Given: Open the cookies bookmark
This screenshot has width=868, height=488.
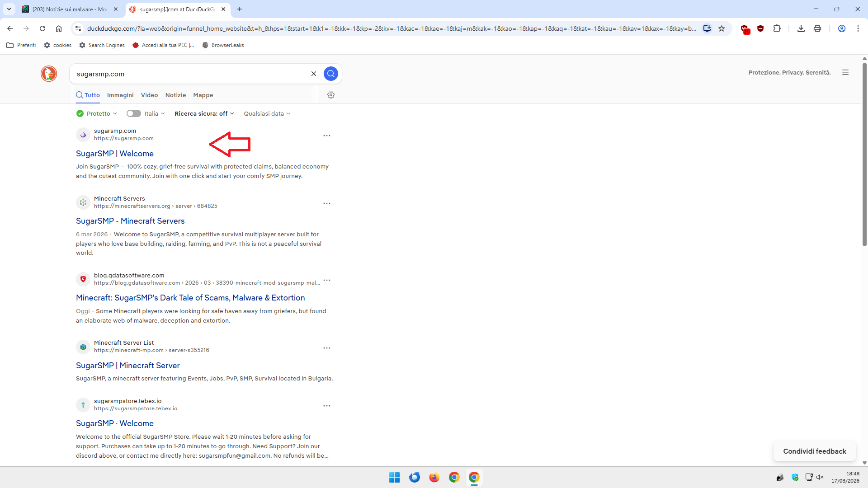Looking at the screenshot, I should pyautogui.click(x=57, y=45).
